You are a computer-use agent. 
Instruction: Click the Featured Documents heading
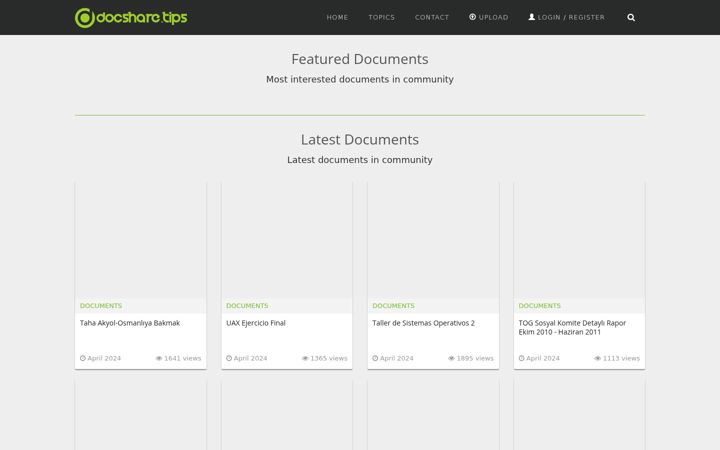[360, 59]
